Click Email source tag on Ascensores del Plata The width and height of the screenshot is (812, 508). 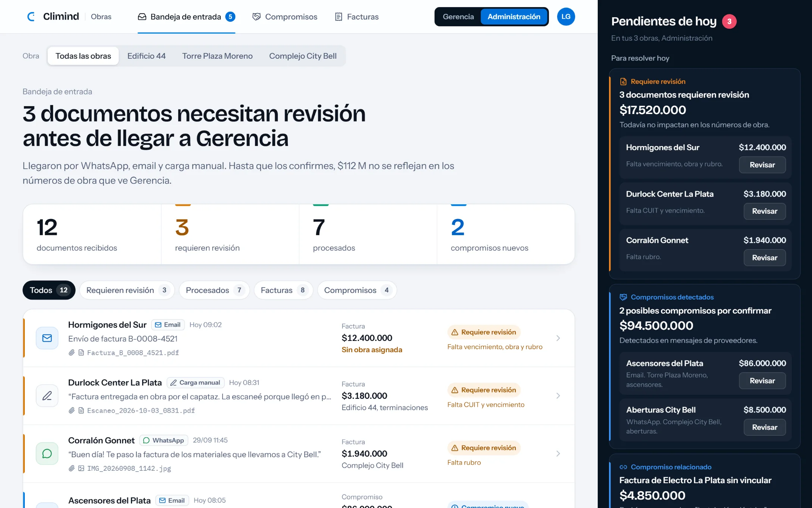click(172, 500)
